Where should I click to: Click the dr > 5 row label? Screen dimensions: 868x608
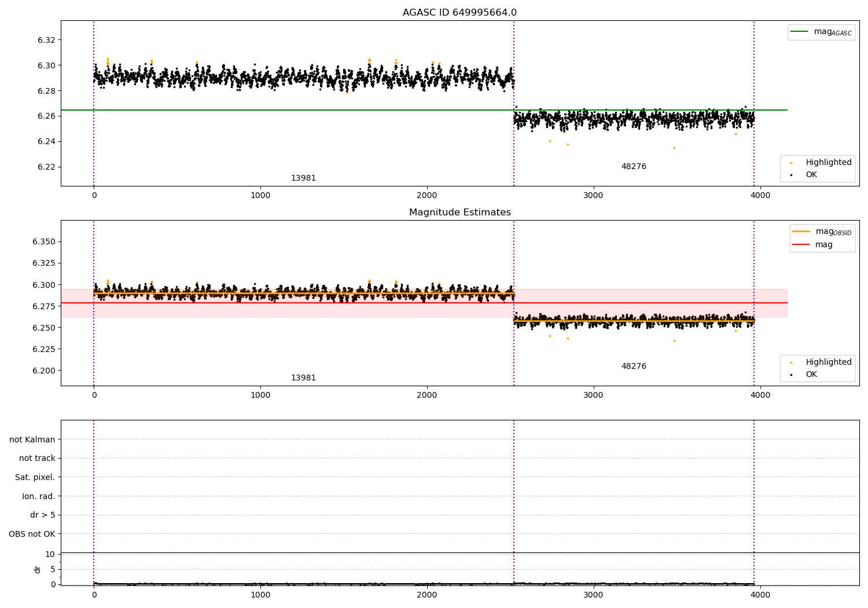tap(43, 515)
